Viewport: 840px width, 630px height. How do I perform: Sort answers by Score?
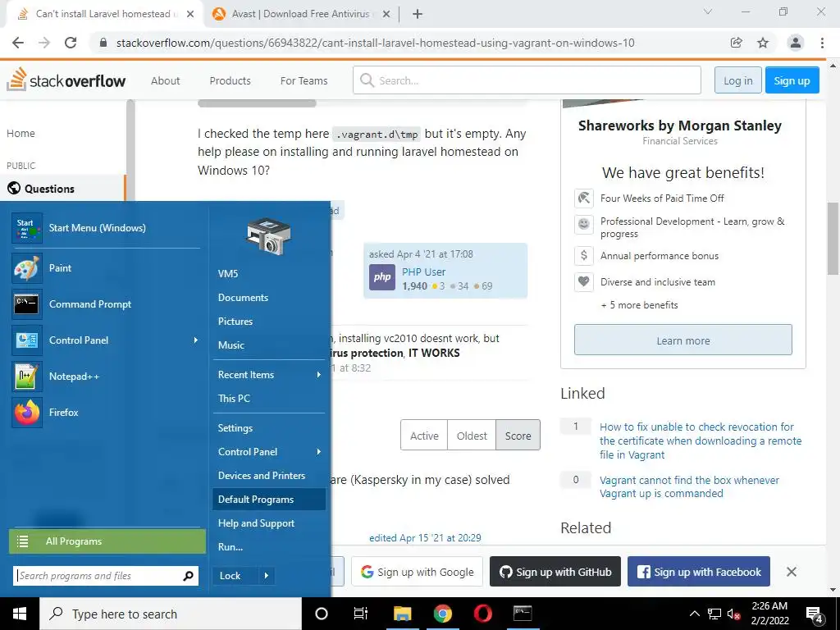click(x=518, y=436)
